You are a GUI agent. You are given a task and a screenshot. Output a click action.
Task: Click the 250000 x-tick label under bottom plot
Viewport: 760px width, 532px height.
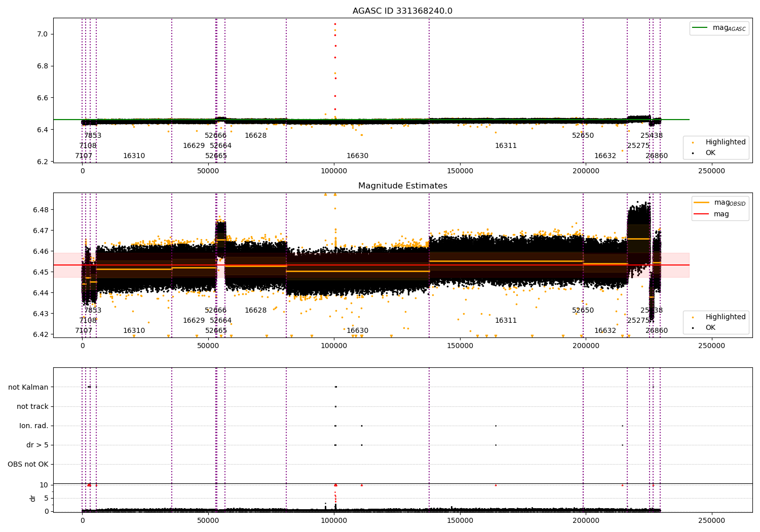click(x=711, y=520)
